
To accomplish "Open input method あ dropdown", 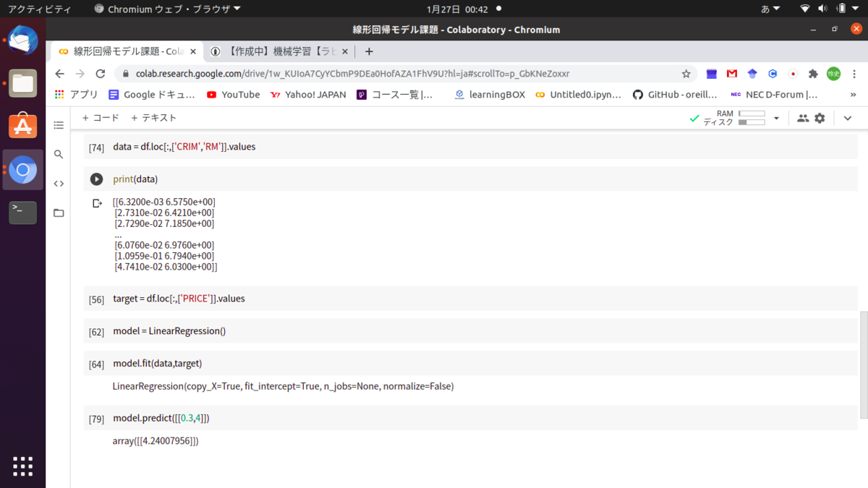I will tap(770, 9).
